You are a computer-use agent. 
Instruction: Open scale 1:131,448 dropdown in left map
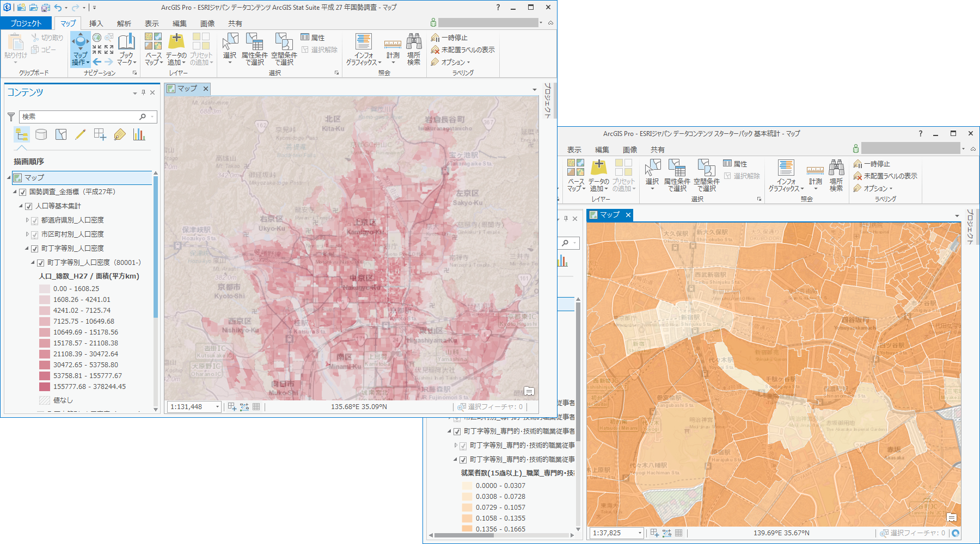[217, 407]
